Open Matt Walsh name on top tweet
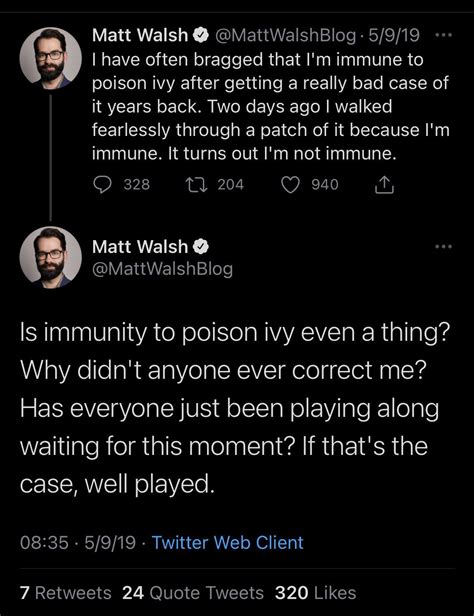 point(140,35)
